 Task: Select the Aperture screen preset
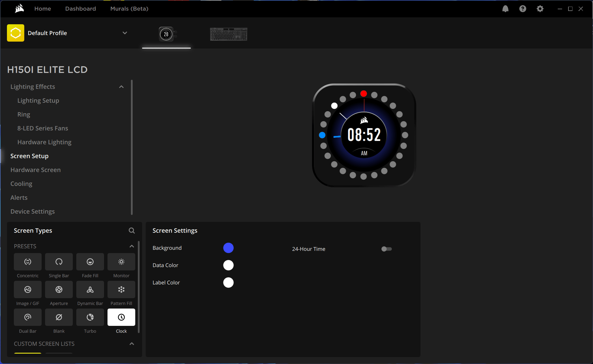pos(59,289)
